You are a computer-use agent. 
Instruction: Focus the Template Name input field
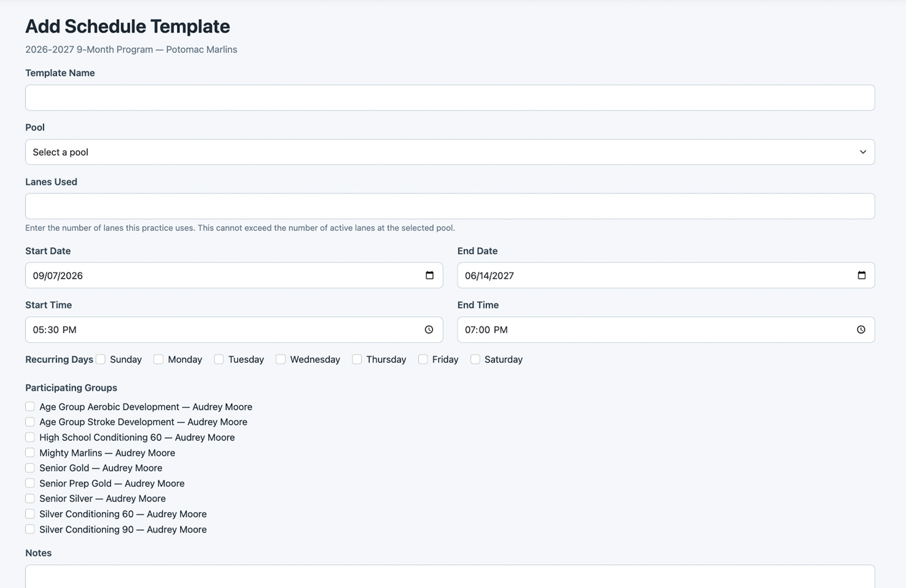coord(450,98)
